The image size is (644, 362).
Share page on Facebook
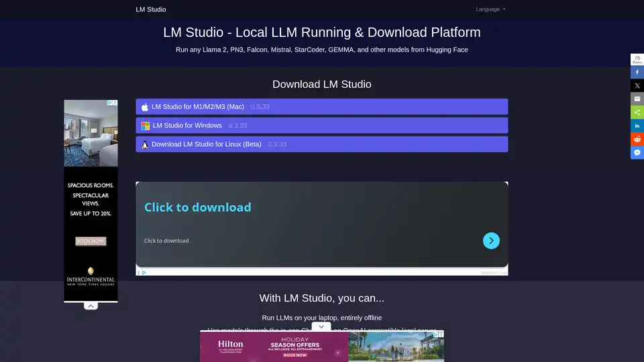click(x=637, y=72)
